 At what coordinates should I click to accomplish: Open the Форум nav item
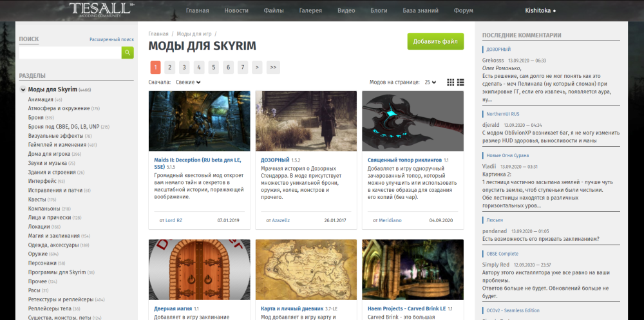pos(463,11)
